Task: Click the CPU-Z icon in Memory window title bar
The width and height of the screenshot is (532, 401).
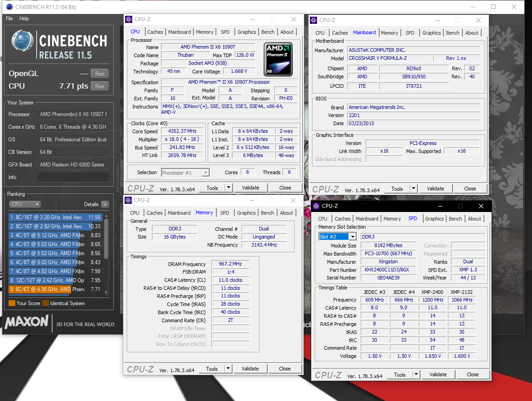Action: click(x=128, y=200)
